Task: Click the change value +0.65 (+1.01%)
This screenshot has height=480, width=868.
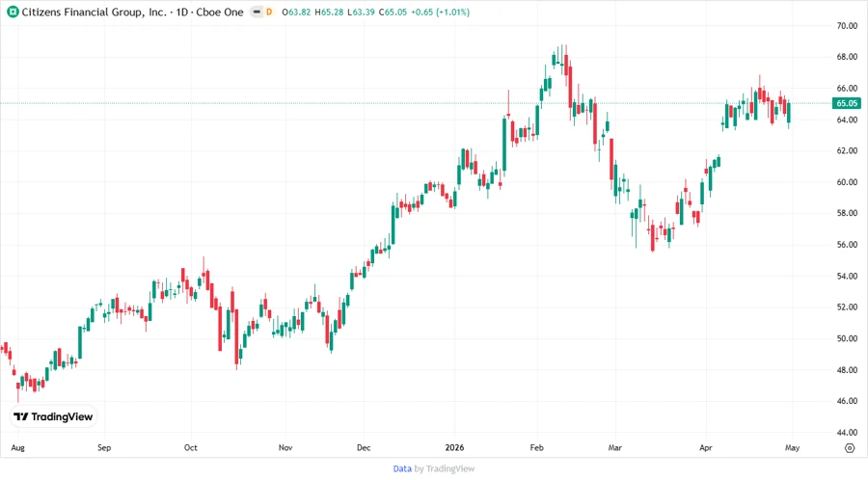Action: click(x=440, y=13)
